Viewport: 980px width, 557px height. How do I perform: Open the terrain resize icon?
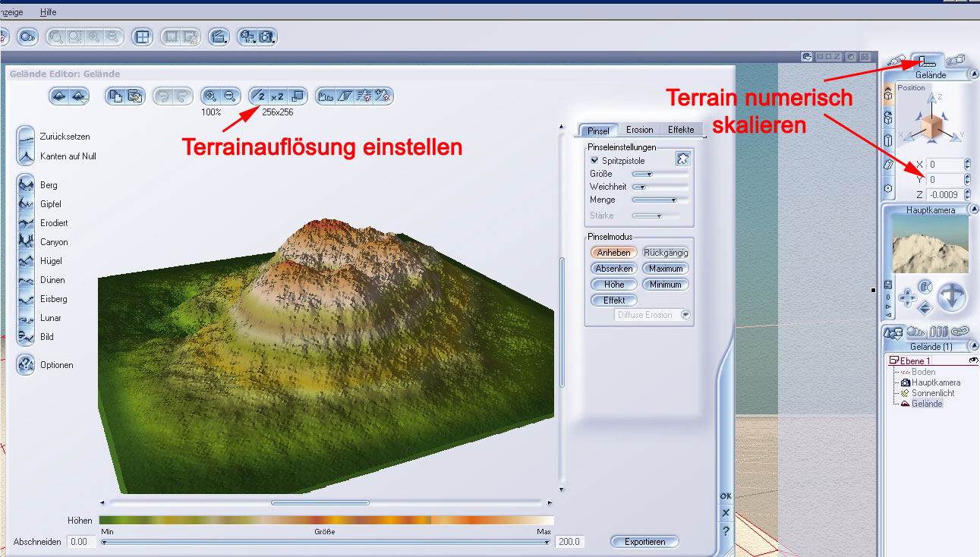[x=297, y=96]
